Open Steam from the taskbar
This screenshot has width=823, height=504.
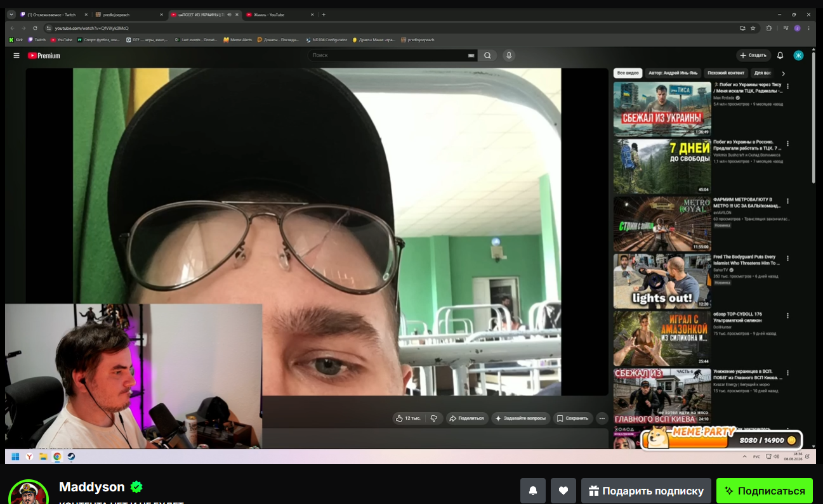(71, 456)
